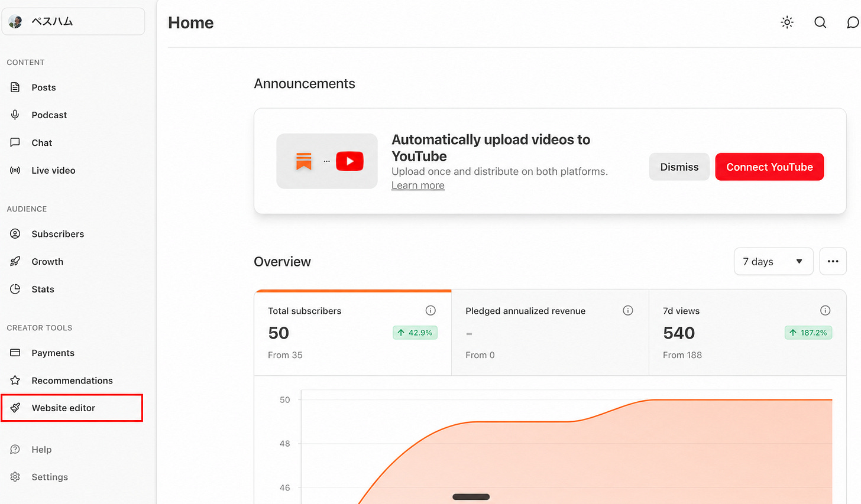
Task: Click the 'From 0' text
Action: pyautogui.click(x=480, y=355)
